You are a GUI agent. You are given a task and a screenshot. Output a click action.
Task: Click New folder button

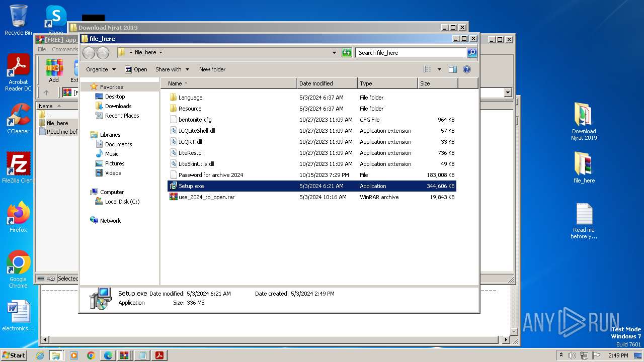point(212,69)
